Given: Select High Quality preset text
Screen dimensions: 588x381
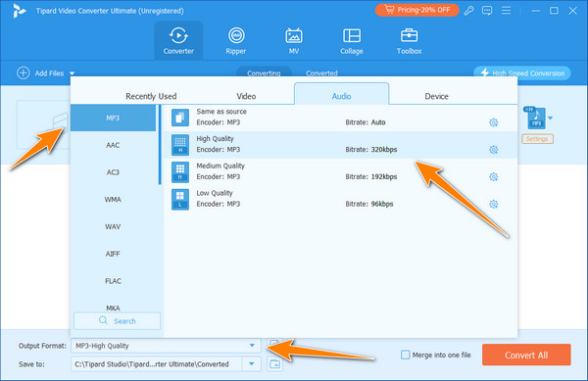Looking at the screenshot, I should coord(215,139).
